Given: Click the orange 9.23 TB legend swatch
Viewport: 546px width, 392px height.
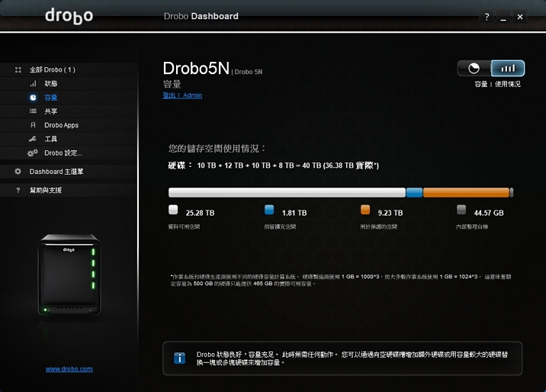Looking at the screenshot, I should click(x=365, y=210).
